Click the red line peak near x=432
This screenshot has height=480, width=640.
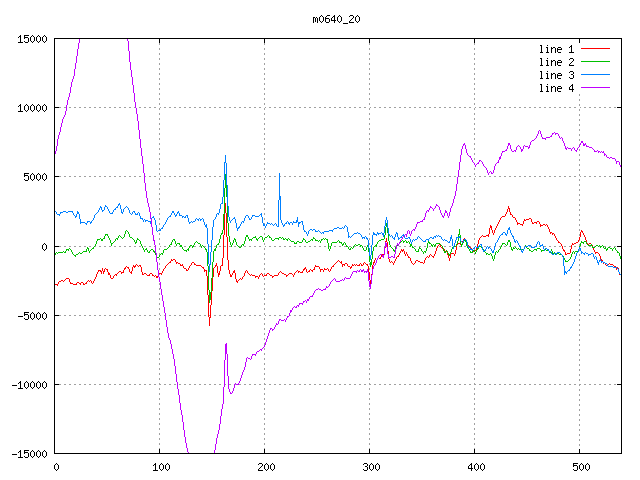click(x=509, y=207)
